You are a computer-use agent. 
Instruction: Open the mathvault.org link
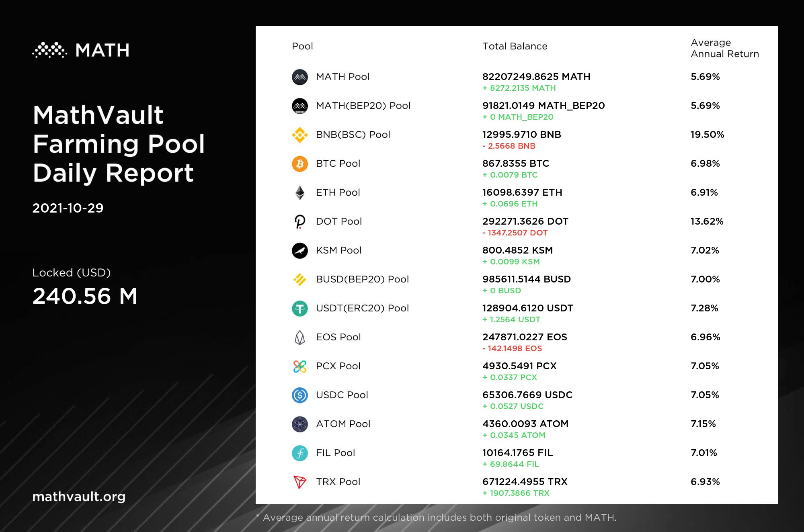point(79,497)
